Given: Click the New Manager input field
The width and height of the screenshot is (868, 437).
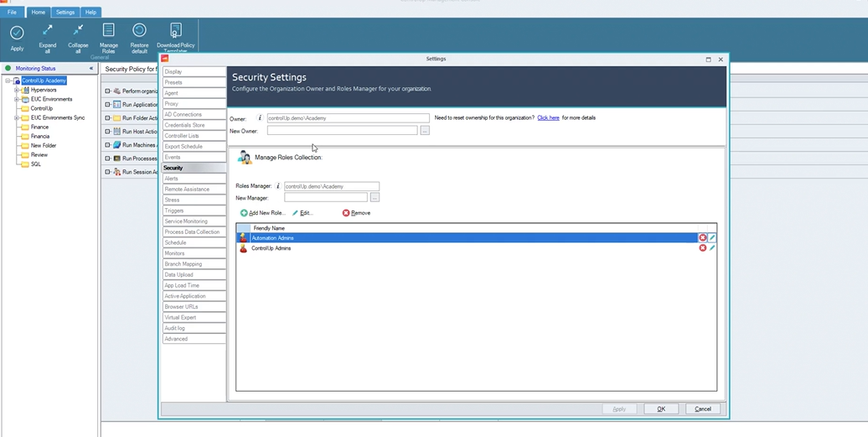Looking at the screenshot, I should pos(325,197).
